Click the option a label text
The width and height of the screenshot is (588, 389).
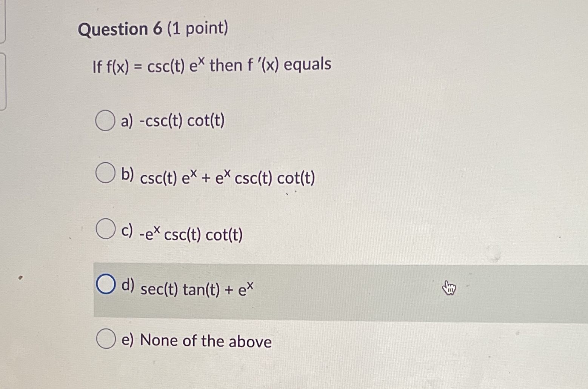(x=172, y=121)
